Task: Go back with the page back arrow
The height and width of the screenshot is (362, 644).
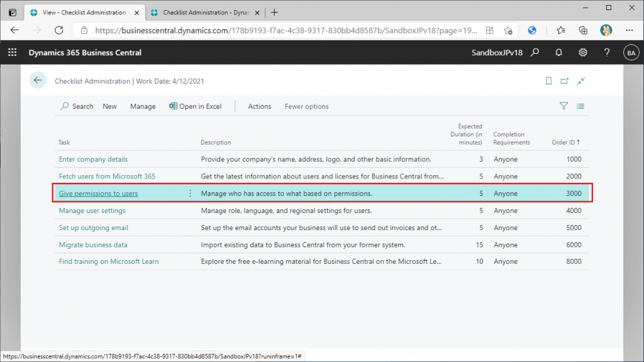Action: (38, 80)
